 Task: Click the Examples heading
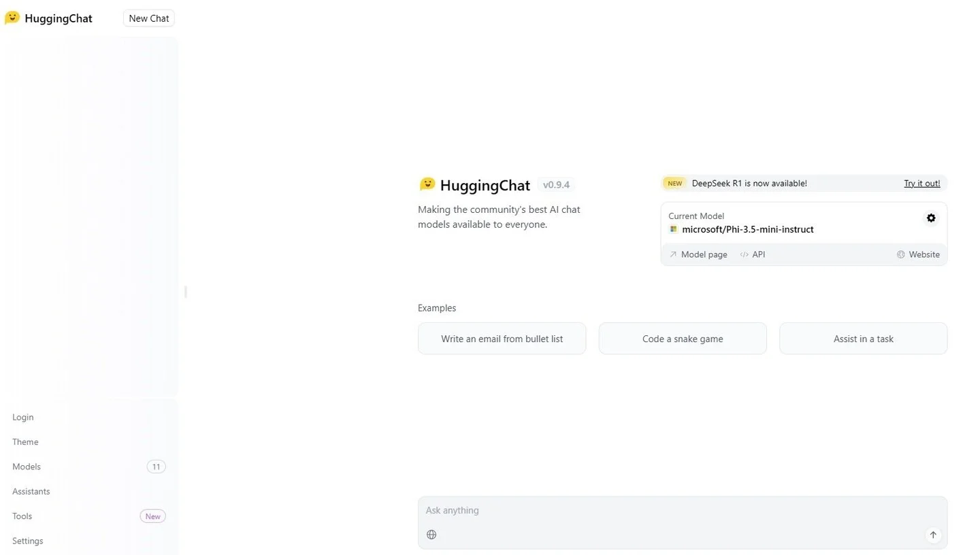pos(437,308)
